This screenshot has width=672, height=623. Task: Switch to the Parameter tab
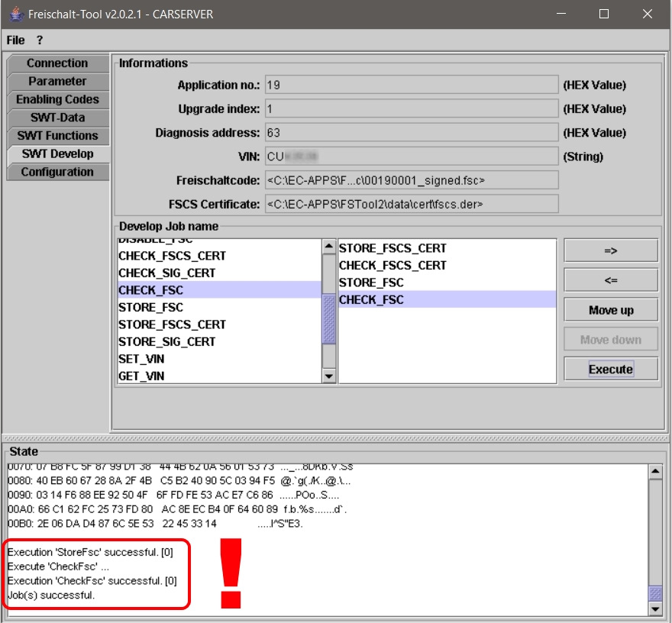58,82
